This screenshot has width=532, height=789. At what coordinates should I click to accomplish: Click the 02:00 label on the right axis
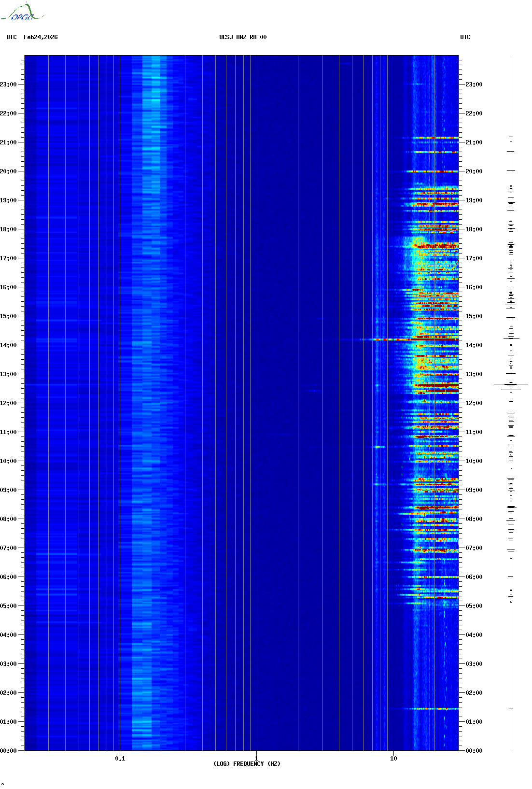click(474, 693)
